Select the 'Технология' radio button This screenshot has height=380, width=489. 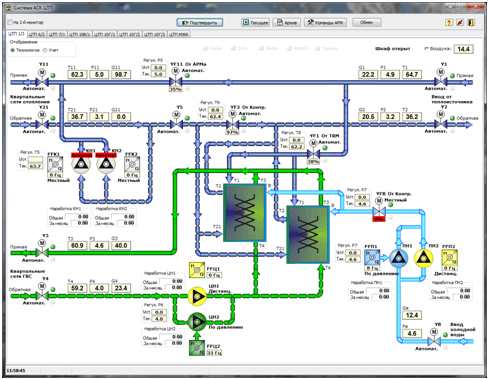(x=13, y=50)
